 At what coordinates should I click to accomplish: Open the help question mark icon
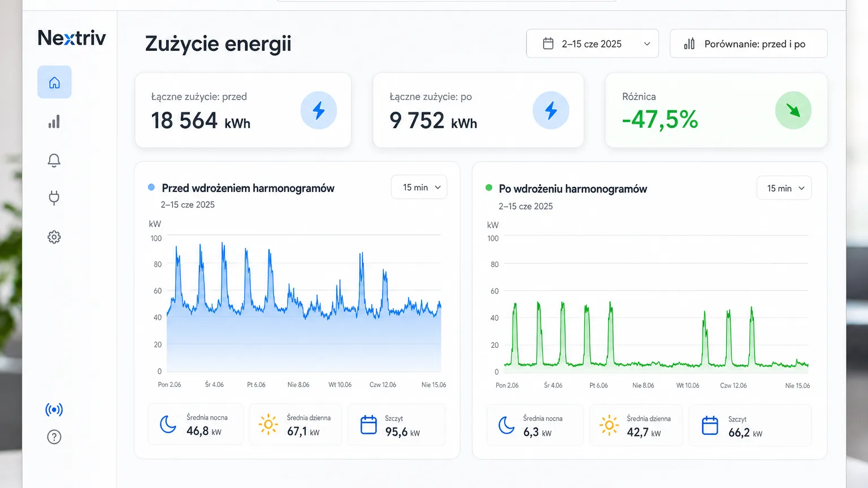click(54, 437)
